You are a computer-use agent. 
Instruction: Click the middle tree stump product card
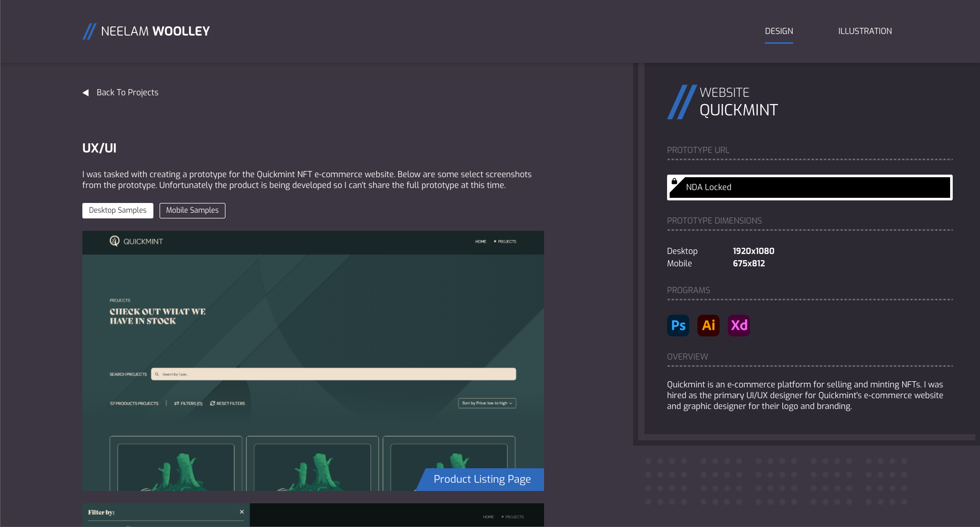pyautogui.click(x=312, y=464)
